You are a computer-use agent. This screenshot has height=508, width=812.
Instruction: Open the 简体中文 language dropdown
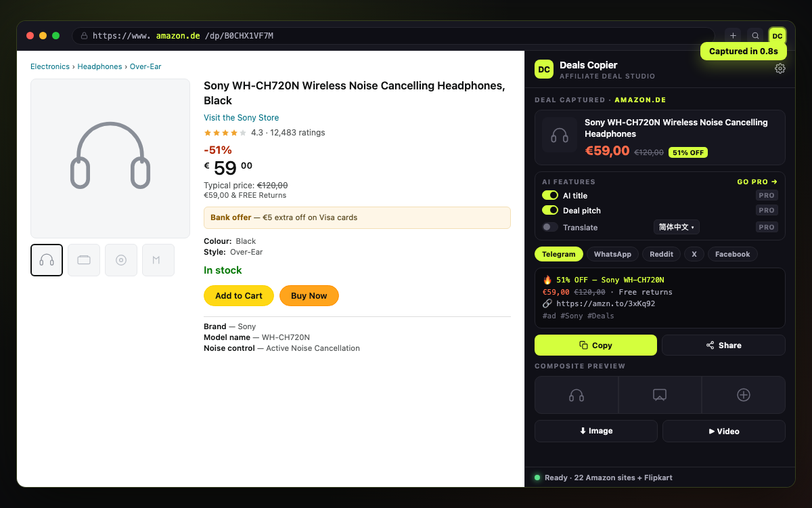677,227
